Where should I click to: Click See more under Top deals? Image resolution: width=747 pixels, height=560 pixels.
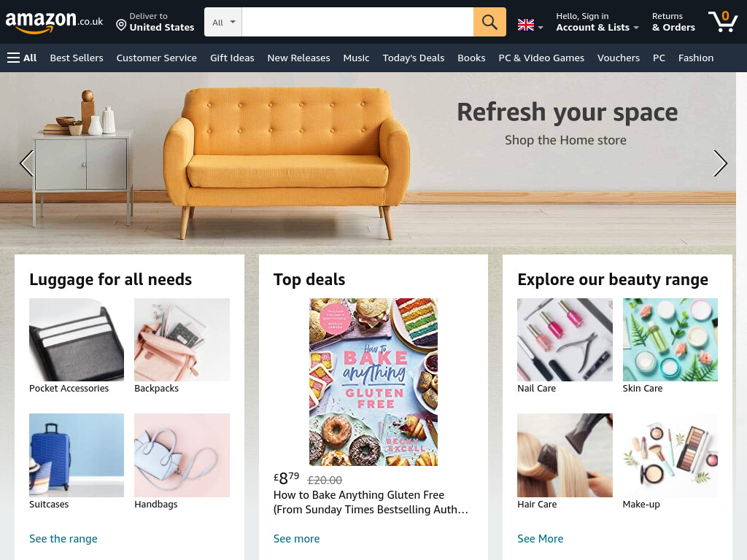pos(296,539)
